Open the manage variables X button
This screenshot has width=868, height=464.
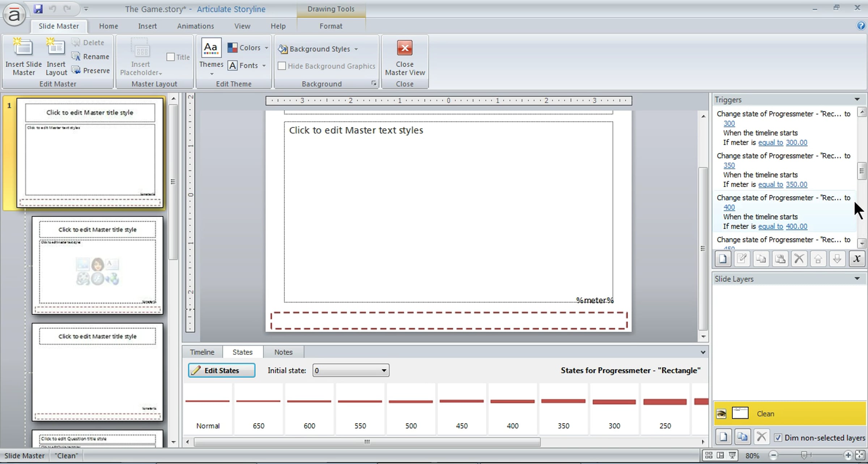click(x=856, y=259)
